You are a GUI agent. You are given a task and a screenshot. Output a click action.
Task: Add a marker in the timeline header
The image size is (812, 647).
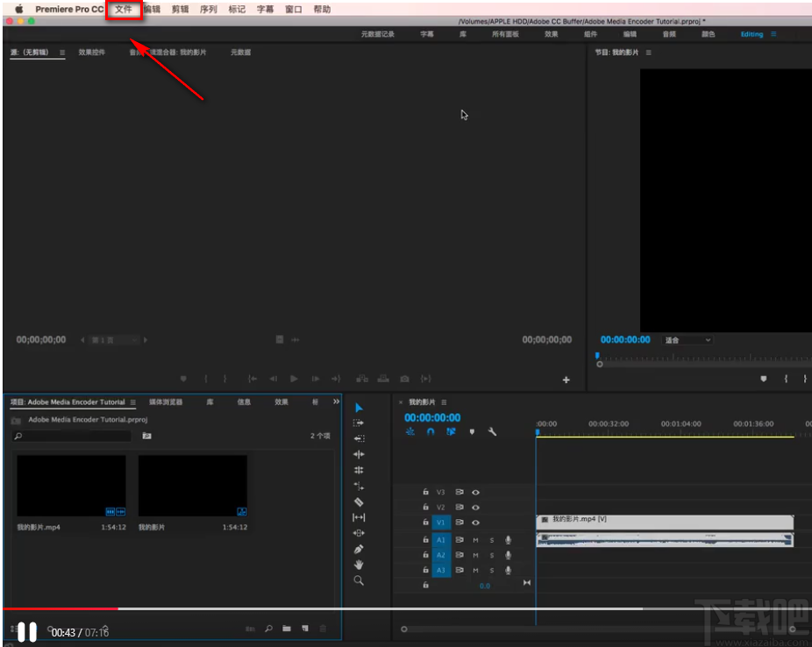tap(472, 431)
